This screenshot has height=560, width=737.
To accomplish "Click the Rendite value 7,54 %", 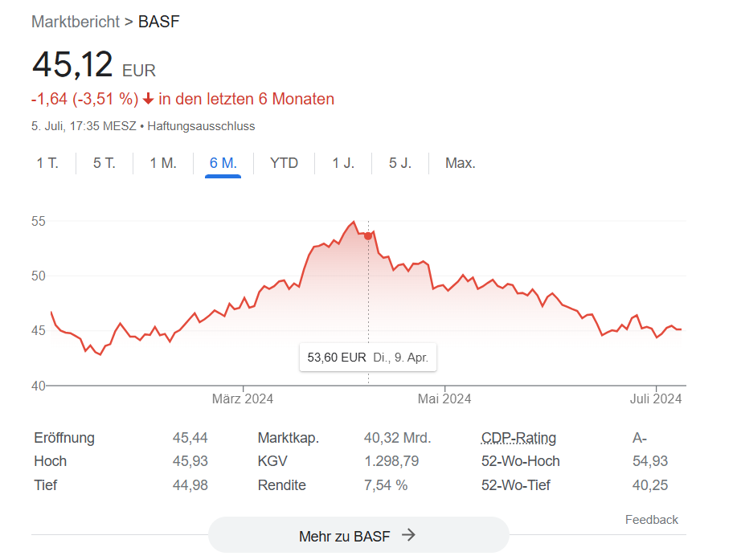I will [386, 484].
